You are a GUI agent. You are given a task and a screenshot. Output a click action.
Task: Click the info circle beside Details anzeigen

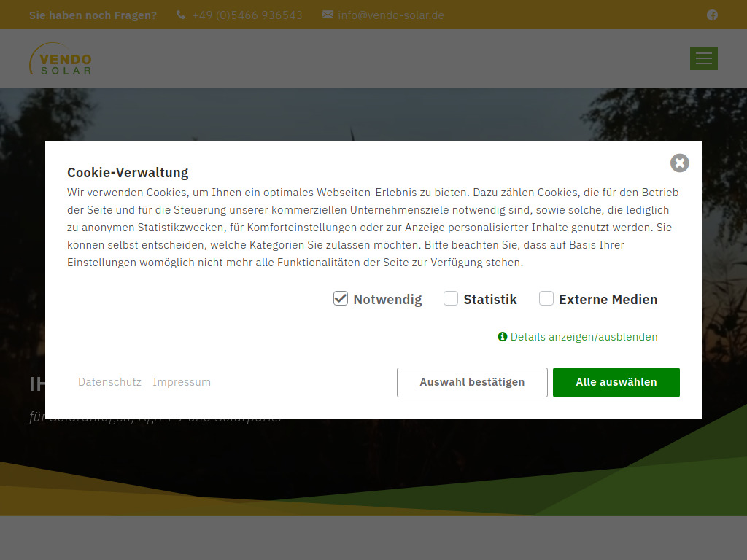pos(502,337)
